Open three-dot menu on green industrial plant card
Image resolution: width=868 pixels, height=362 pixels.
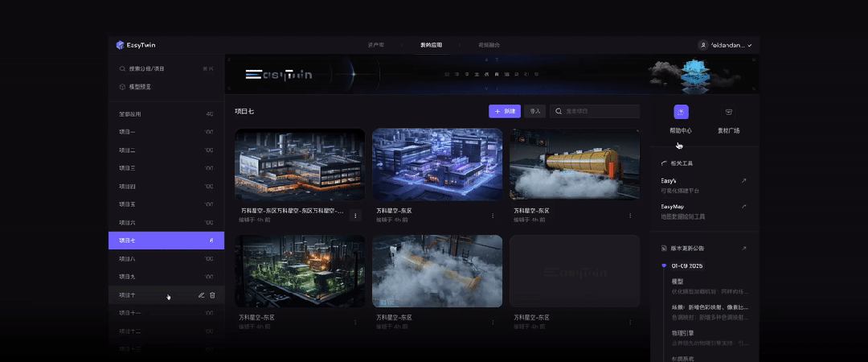[355, 322]
